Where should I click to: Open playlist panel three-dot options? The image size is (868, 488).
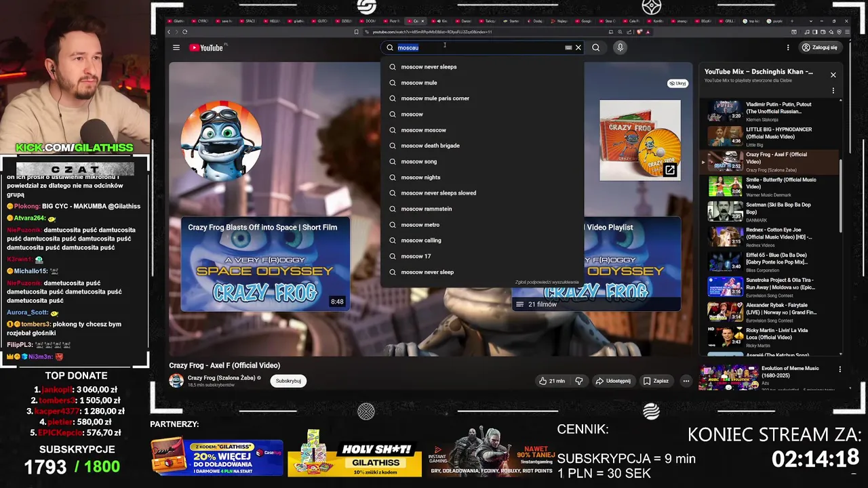click(x=833, y=91)
